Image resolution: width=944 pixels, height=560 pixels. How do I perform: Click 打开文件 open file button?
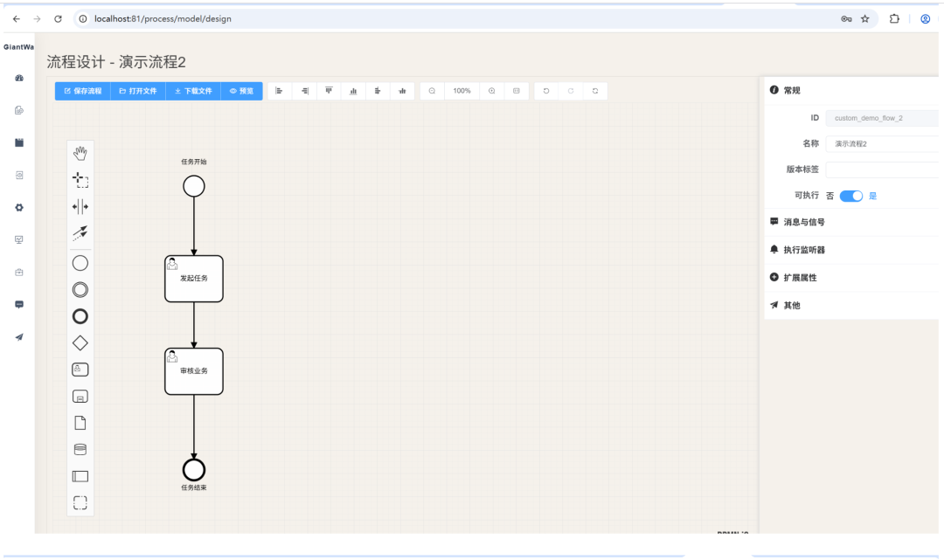[138, 91]
